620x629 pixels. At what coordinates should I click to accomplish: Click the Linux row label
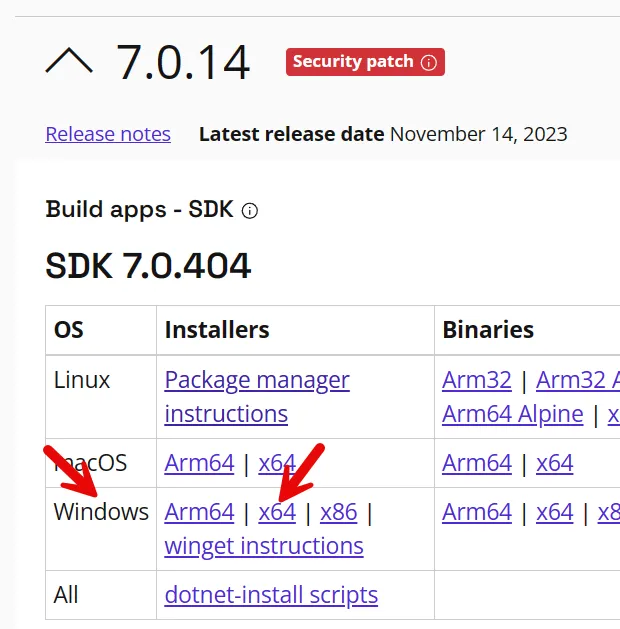click(82, 380)
